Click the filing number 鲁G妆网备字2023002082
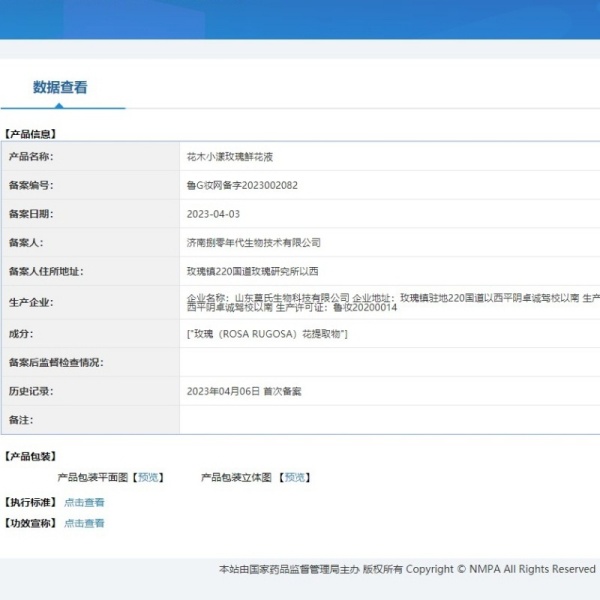This screenshot has height=600, width=600. (242, 185)
